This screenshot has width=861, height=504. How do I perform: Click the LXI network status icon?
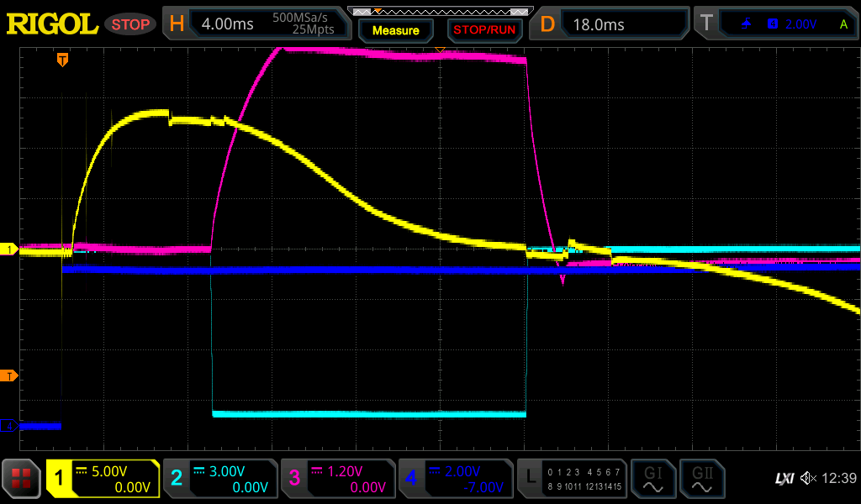point(784,478)
